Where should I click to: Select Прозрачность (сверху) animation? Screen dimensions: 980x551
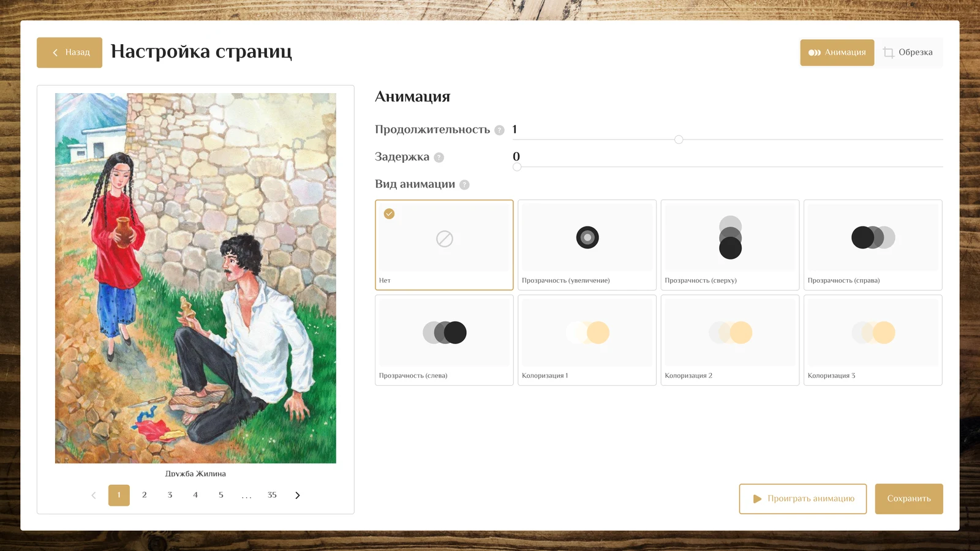[x=730, y=245]
